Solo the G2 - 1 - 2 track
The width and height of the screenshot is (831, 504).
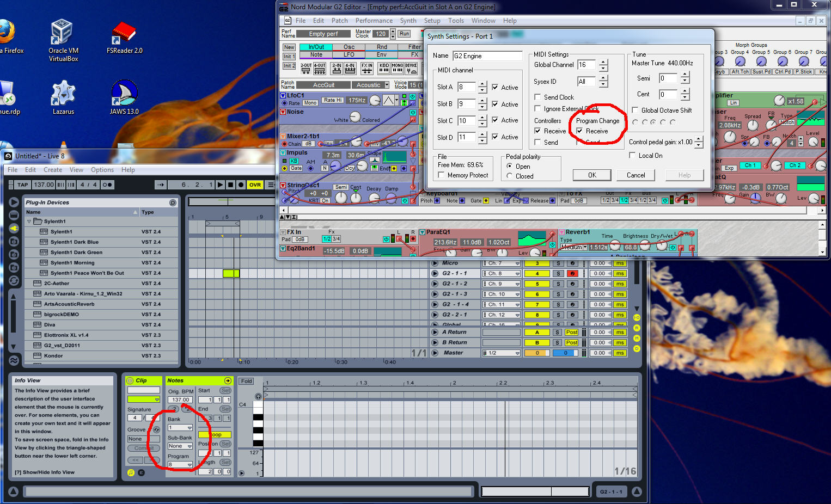tap(558, 284)
